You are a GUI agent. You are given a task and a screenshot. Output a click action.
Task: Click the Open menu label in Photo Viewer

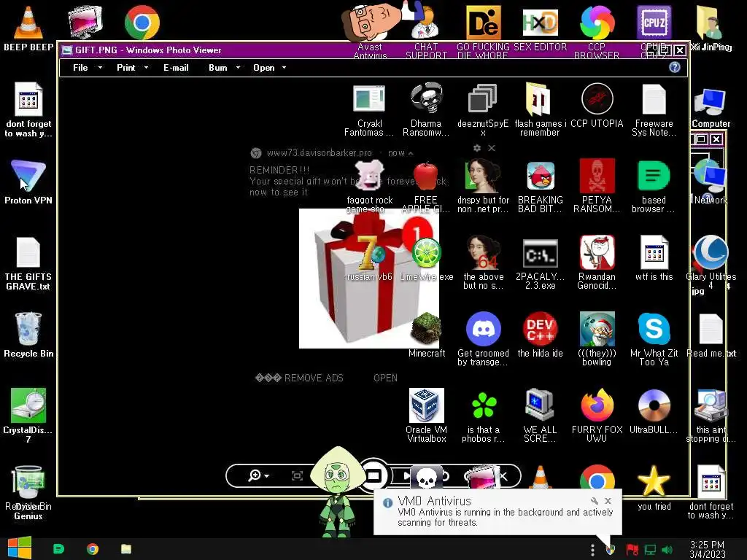[263, 68]
